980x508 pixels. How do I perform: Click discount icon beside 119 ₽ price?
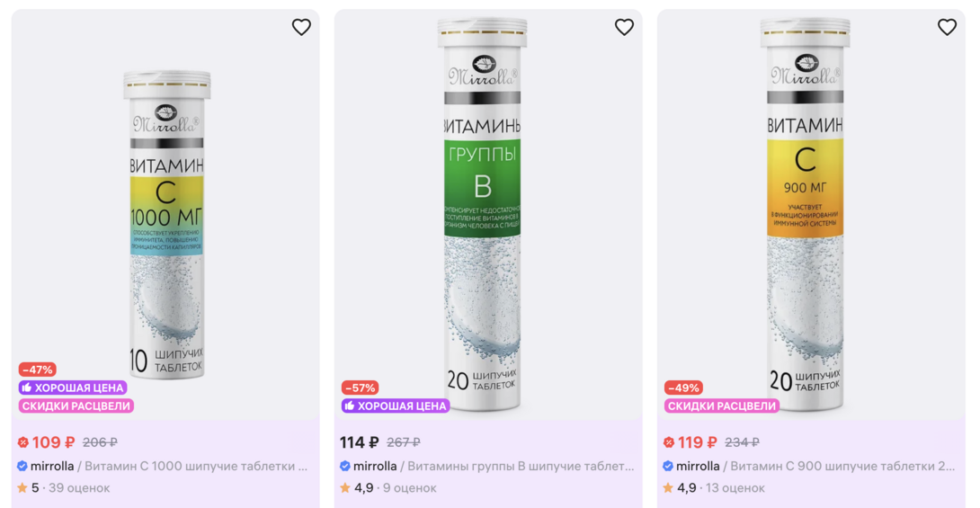669,442
